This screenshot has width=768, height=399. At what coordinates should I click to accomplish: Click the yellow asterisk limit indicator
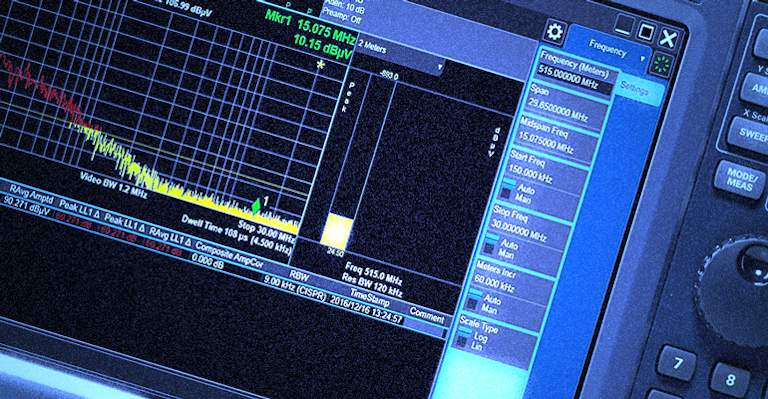point(320,64)
